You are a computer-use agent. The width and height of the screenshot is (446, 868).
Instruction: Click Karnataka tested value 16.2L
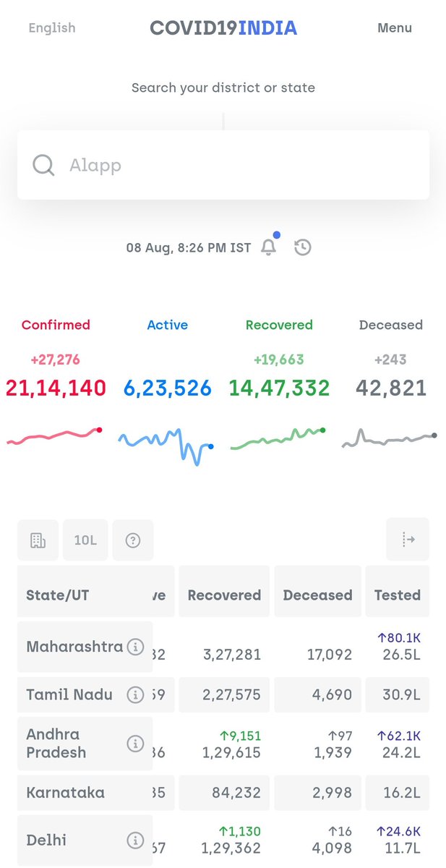point(403,793)
